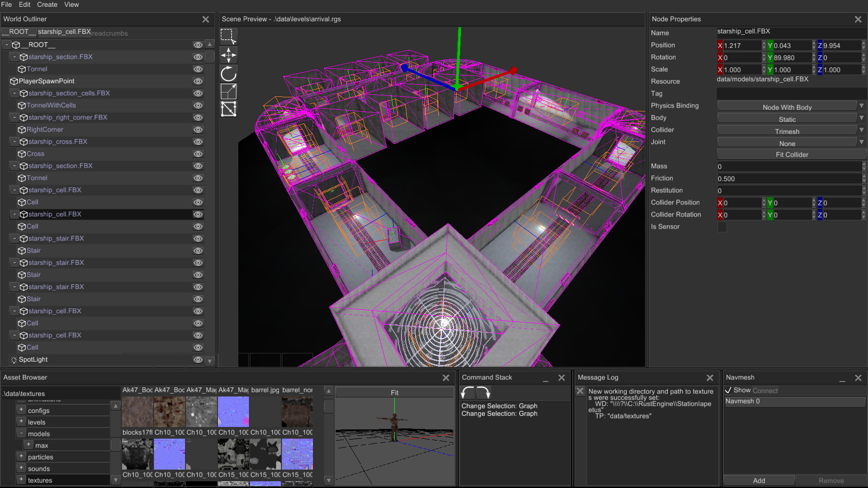Open the Body dropdown showing Static
Viewport: 868px width, 488px height.
(787, 119)
